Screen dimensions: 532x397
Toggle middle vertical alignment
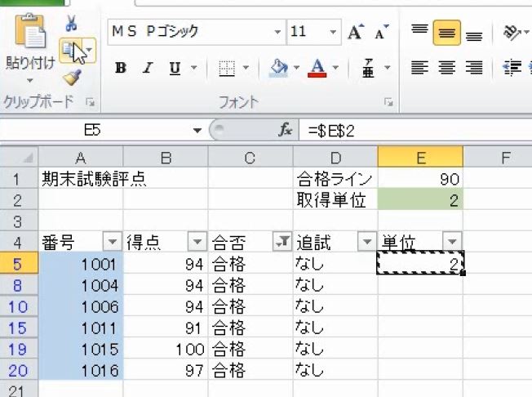point(447,33)
